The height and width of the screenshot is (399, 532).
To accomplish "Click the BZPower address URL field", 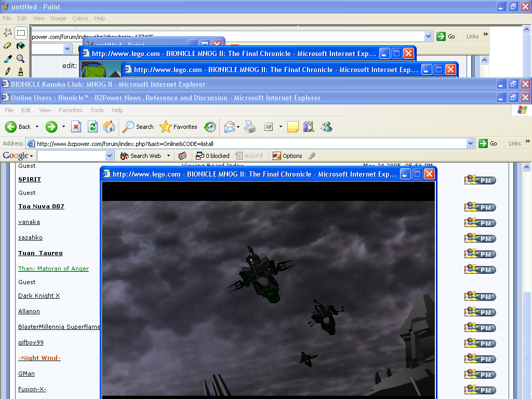I will click(x=251, y=143).
